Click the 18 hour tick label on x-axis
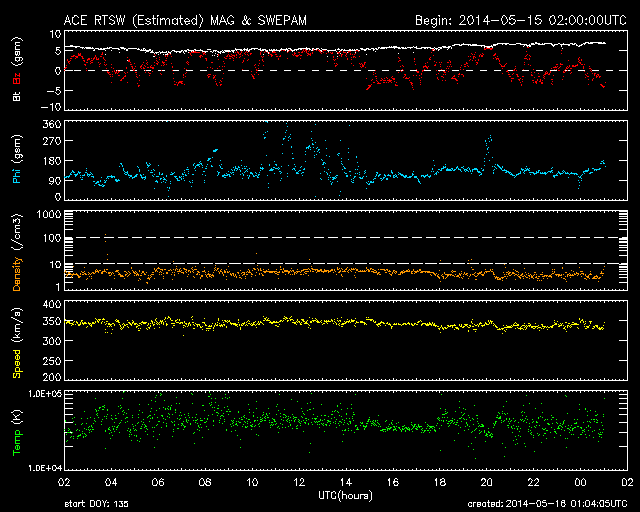This screenshot has width=640, height=512. [x=439, y=483]
